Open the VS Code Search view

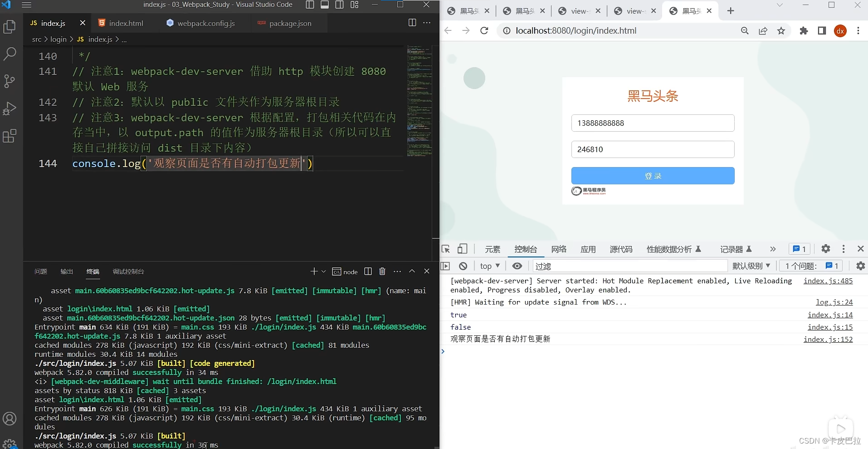(x=10, y=54)
